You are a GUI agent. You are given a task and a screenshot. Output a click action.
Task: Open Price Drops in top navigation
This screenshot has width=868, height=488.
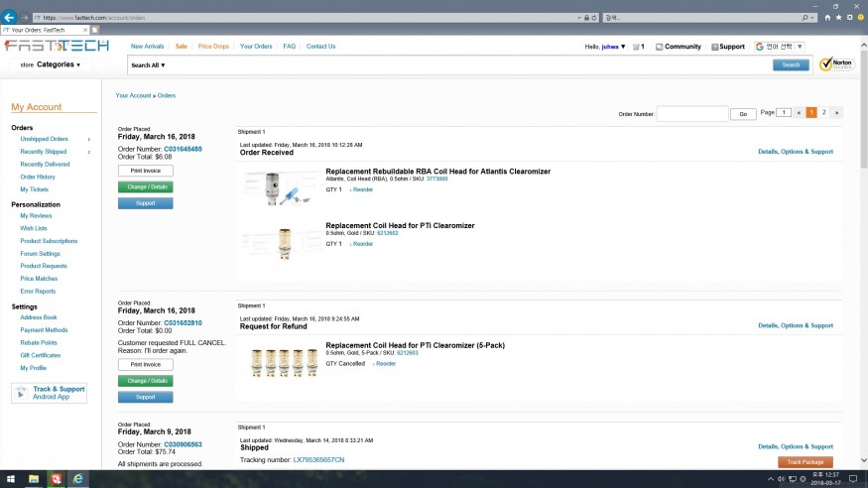click(213, 47)
